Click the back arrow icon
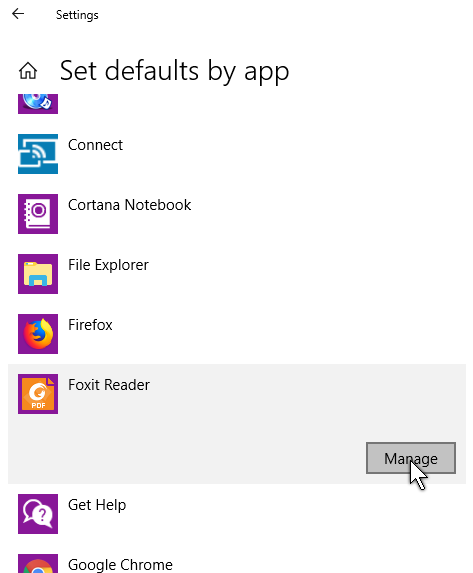The image size is (473, 573). (18, 14)
